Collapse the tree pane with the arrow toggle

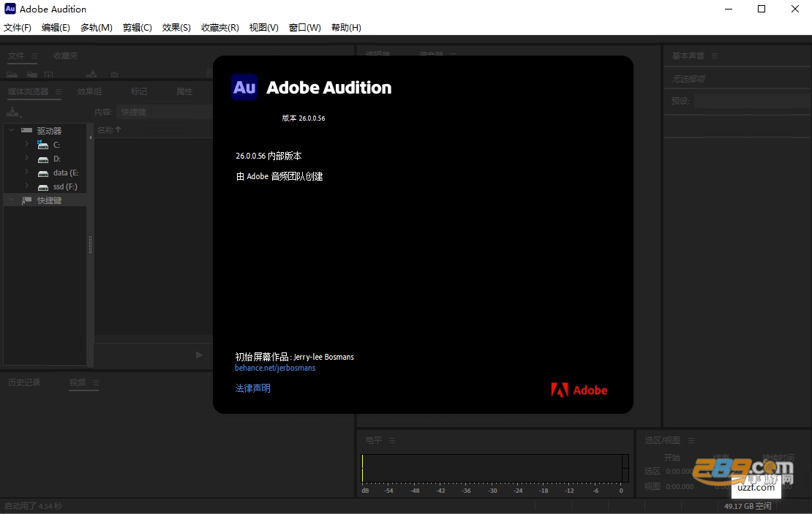(x=91, y=137)
